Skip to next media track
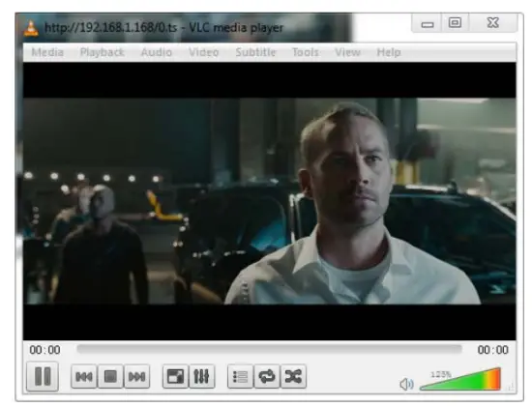 (136, 376)
